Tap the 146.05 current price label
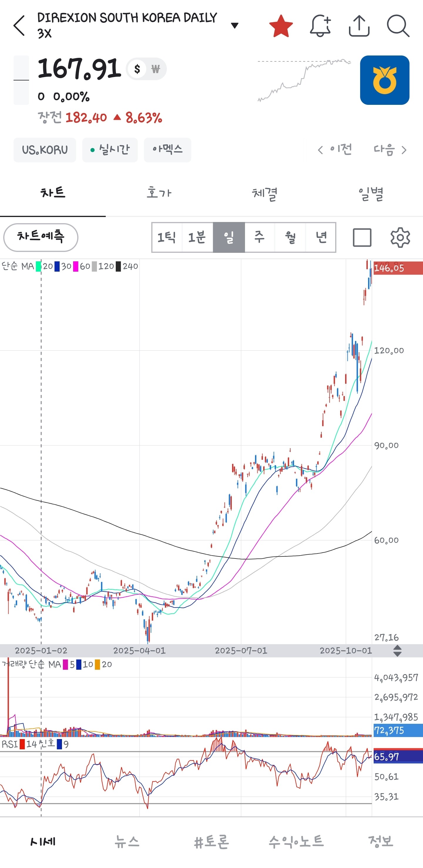 pos(398,268)
